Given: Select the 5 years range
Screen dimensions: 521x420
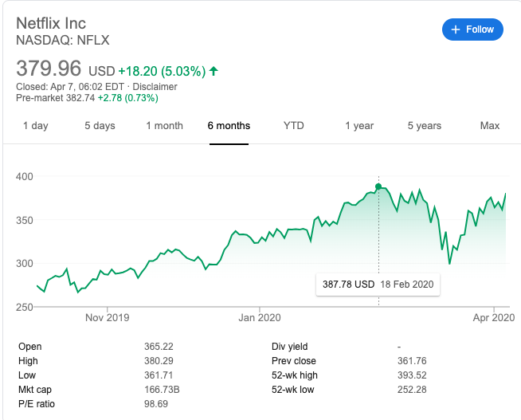Looking at the screenshot, I should 424,126.
